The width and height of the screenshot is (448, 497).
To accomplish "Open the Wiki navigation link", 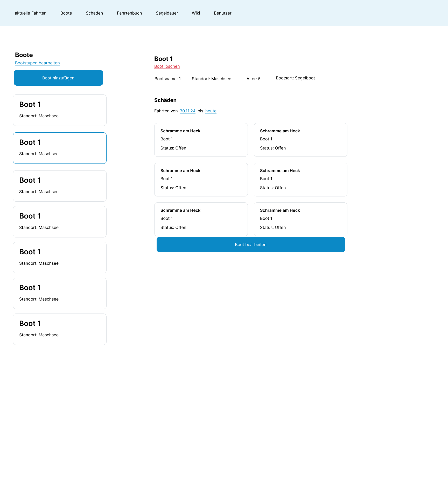I will pos(196,13).
